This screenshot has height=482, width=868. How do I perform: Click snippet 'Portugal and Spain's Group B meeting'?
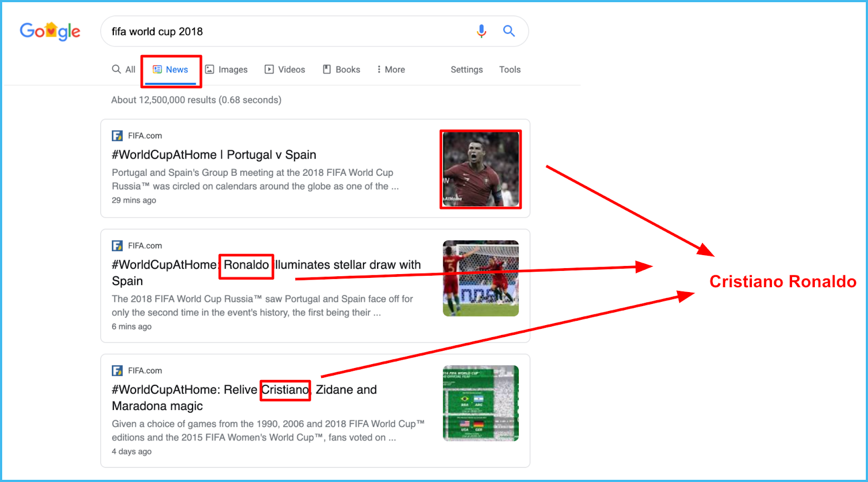[x=255, y=180]
